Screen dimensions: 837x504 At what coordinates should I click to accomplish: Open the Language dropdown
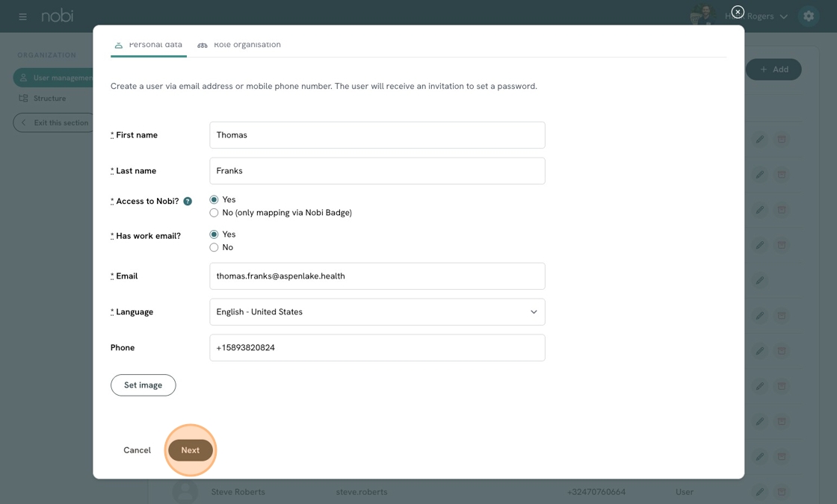point(377,312)
